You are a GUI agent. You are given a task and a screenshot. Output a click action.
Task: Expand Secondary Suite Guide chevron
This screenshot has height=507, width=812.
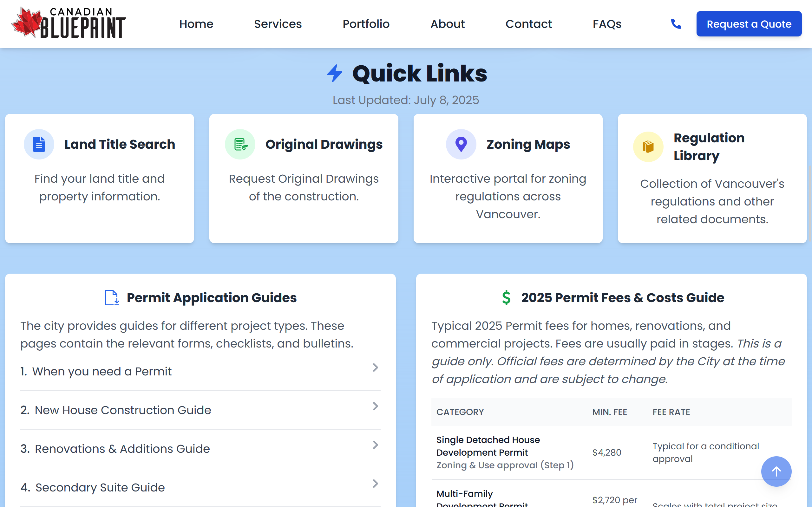point(375,484)
